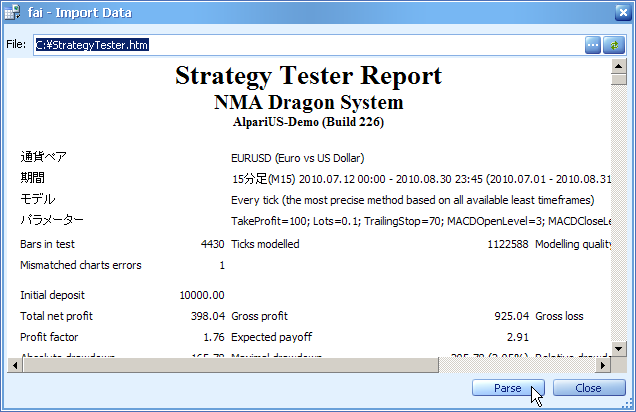Click the vertical scrollbar up arrow
The image size is (636, 412).
point(619,66)
